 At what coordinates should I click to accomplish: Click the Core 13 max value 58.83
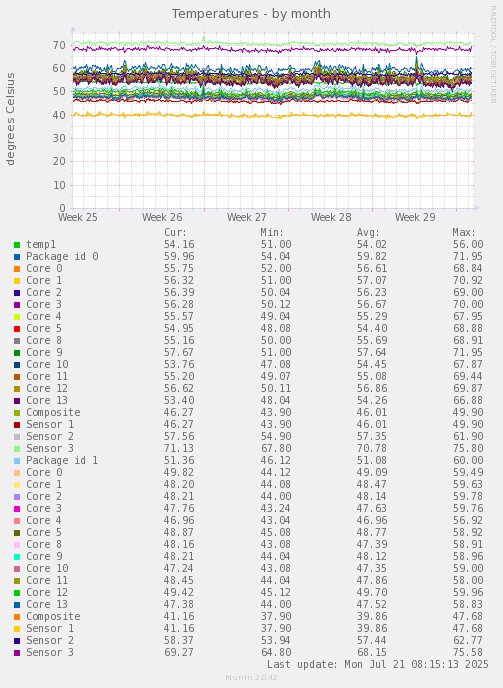[x=468, y=604]
